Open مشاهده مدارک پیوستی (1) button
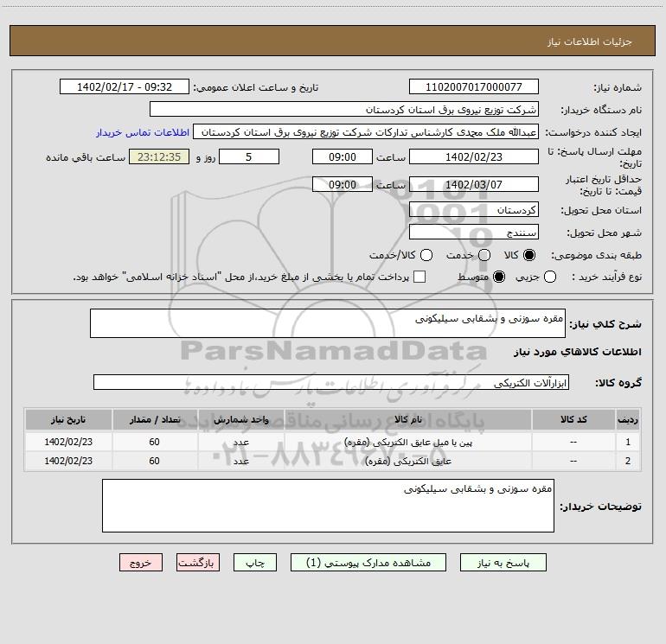Viewport: 666px width, 644px height. [368, 563]
